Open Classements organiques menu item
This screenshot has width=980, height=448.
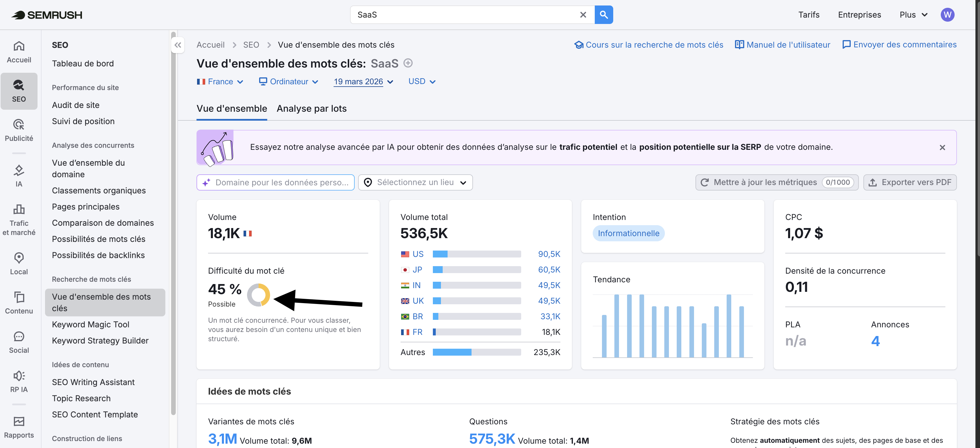pos(99,190)
